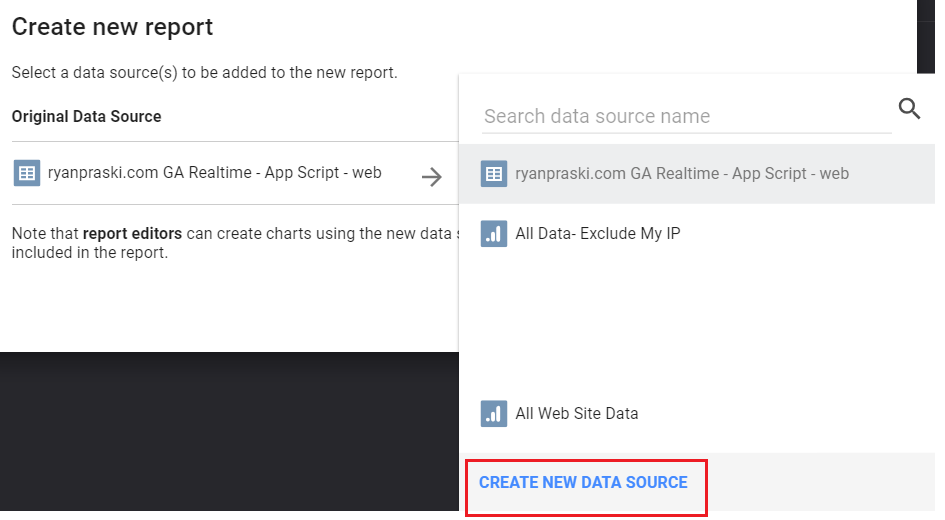Select the All Data- Exclude My IP source
Screen dimensions: 945x520
pos(697,234)
